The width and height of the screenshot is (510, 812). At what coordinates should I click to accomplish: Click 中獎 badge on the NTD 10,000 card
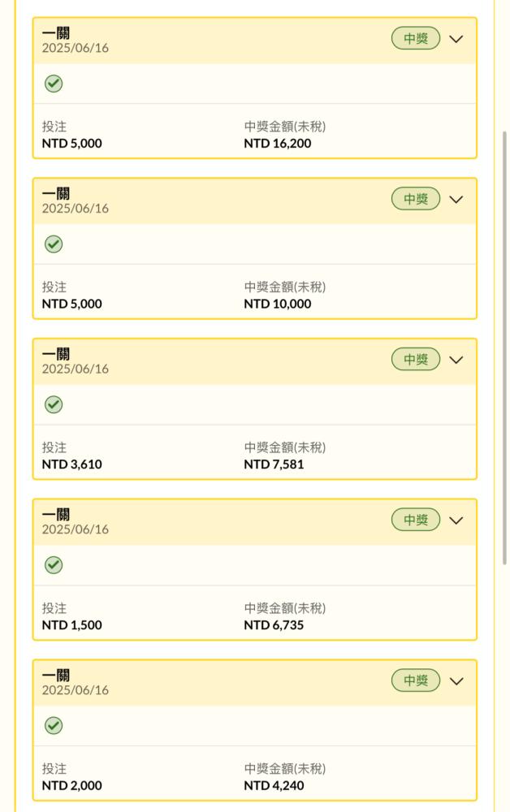(x=416, y=199)
